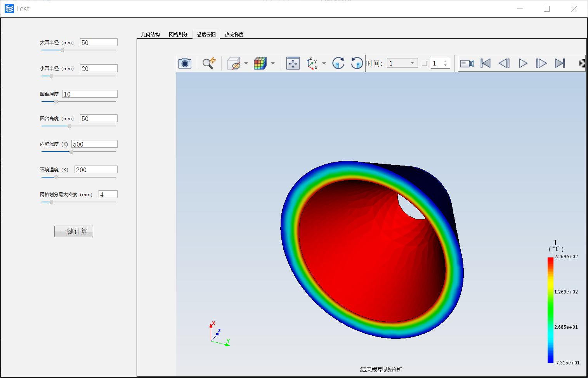Screen dimensions: 588x378
Task: Open the axis orientation dropdown arrow
Action: click(324, 63)
